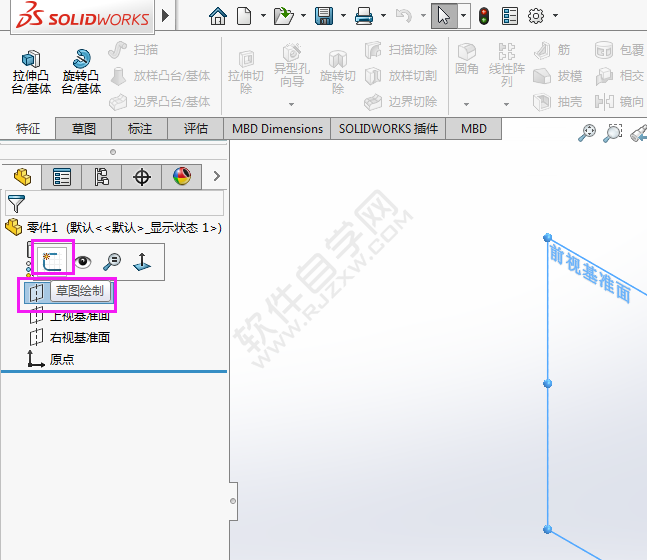Open the Select tool dropdown arrow
The width and height of the screenshot is (647, 560).
click(x=464, y=16)
